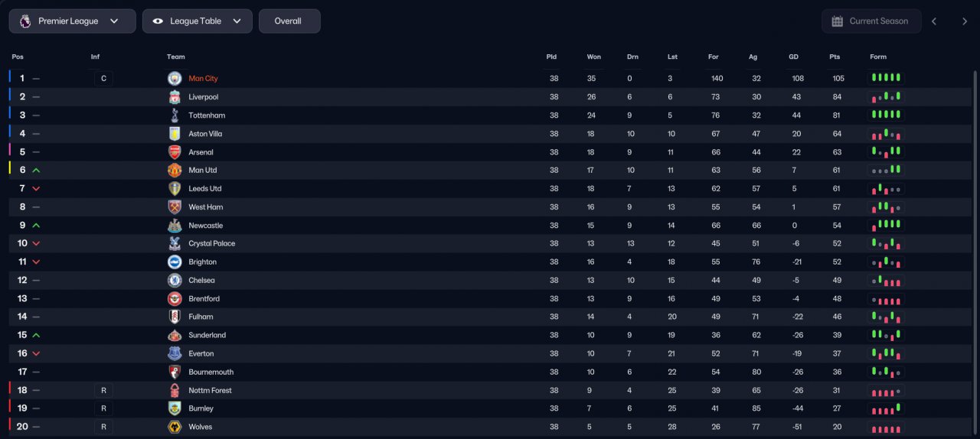View Man City's green form indicator bars
The image size is (980, 439).
click(886, 78)
